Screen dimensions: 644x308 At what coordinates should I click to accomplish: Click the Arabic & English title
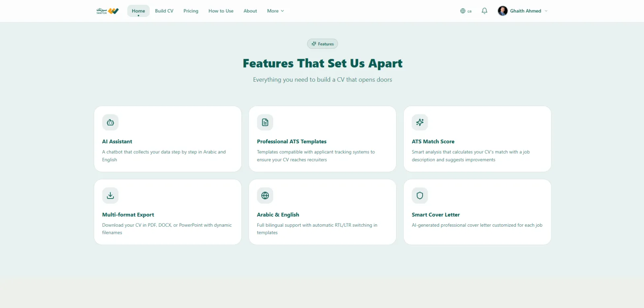278,215
